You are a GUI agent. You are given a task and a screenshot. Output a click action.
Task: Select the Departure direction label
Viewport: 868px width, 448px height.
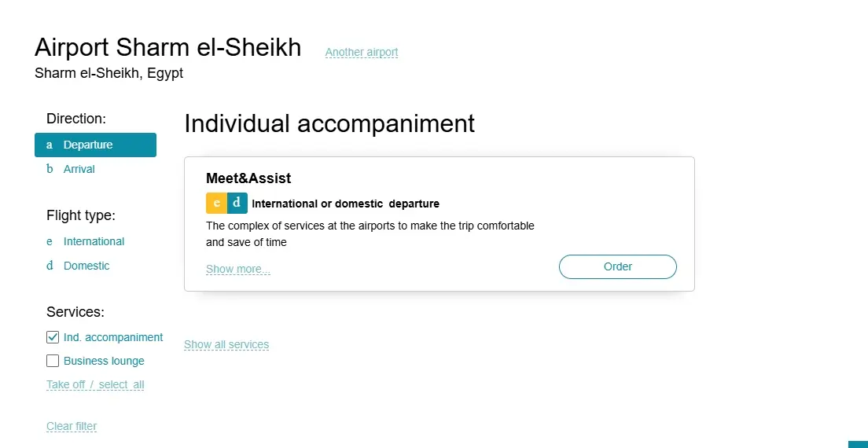88,145
